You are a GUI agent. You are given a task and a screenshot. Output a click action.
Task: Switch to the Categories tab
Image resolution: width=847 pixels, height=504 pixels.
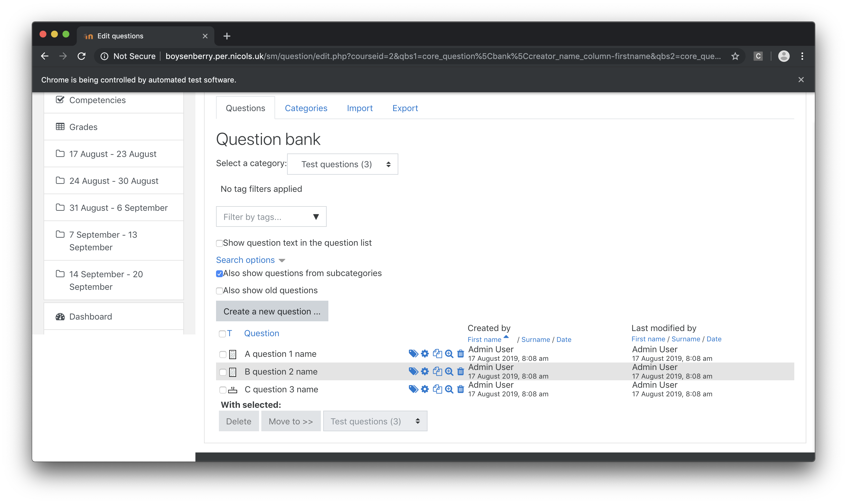coord(306,108)
